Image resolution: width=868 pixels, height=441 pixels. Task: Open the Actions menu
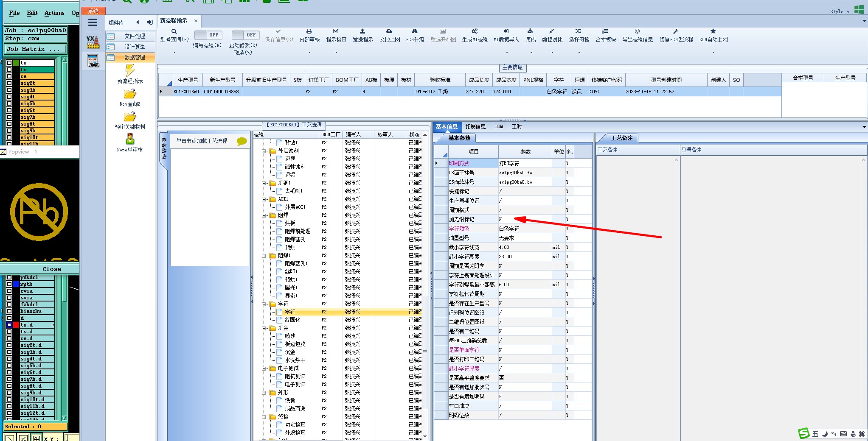tap(54, 13)
